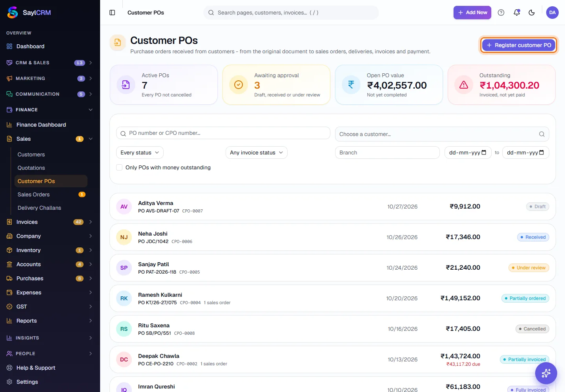The image size is (565, 392).
Task: Open the notifications bell
Action: click(517, 13)
